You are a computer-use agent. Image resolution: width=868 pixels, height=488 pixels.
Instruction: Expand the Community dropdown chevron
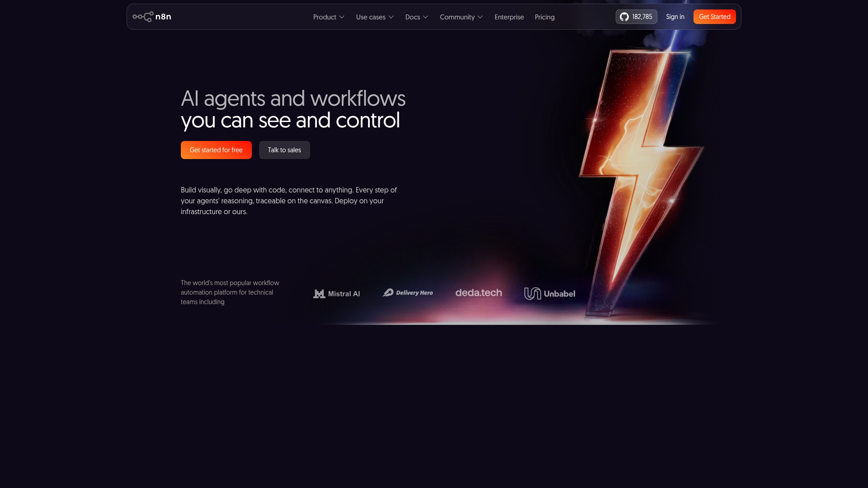[480, 17]
